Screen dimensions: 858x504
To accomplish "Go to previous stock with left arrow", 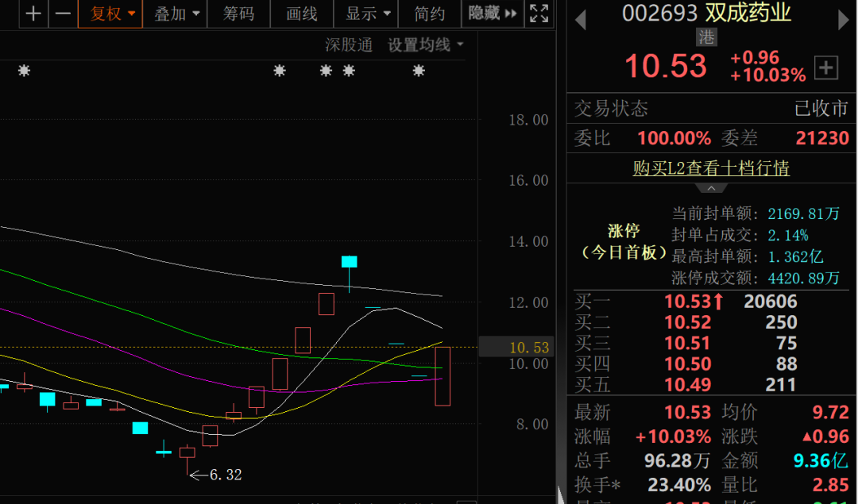I will coord(581,20).
